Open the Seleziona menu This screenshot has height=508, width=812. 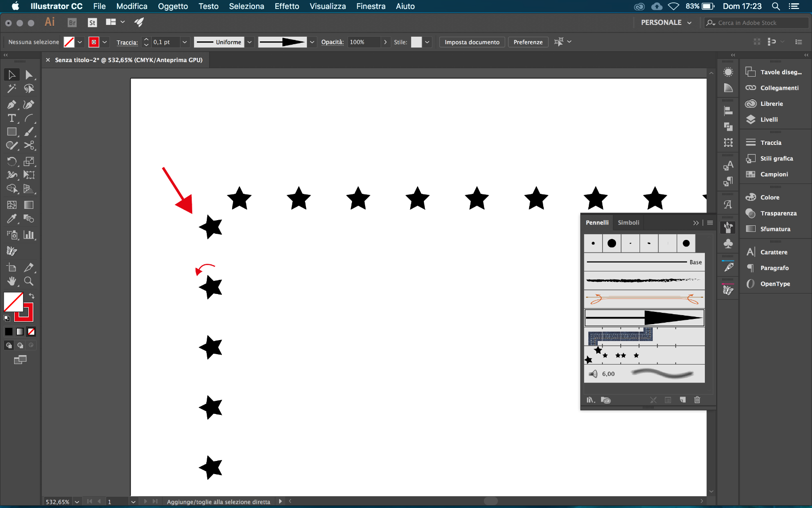point(246,6)
